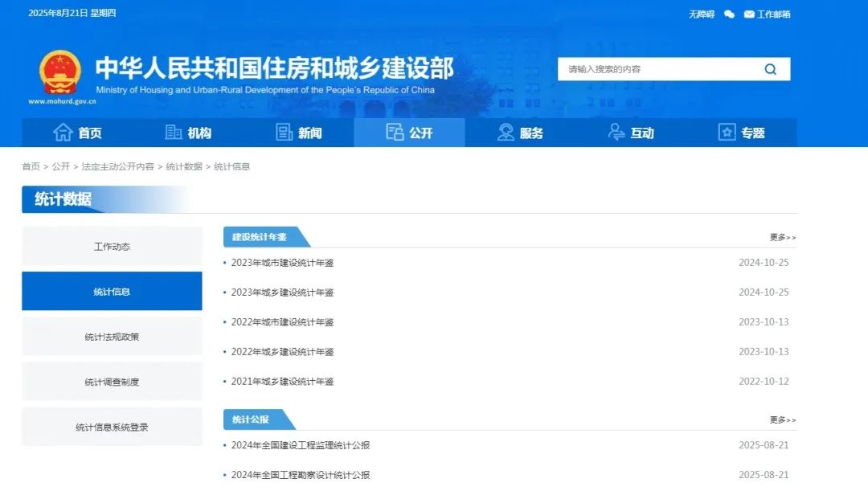Open the 工作邮箱 mail link
Image resolution: width=868 pixels, height=495 pixels.
pyautogui.click(x=767, y=14)
